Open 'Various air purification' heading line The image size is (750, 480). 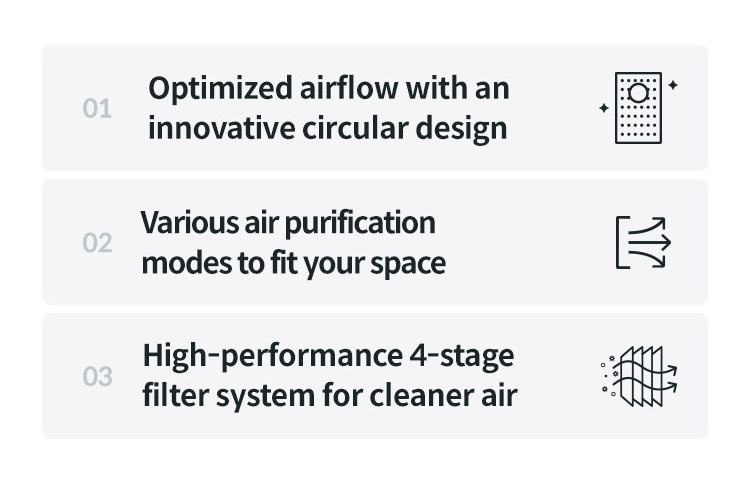coord(288,222)
